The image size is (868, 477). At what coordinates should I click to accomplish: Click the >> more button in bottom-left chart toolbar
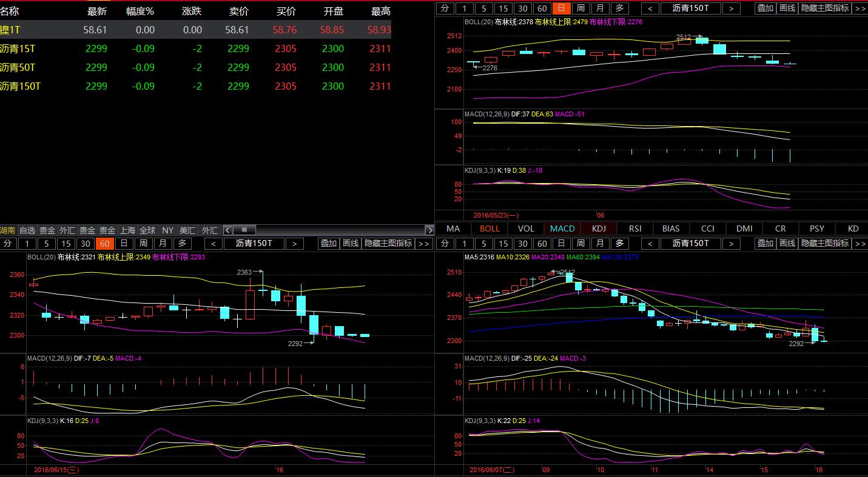point(423,243)
